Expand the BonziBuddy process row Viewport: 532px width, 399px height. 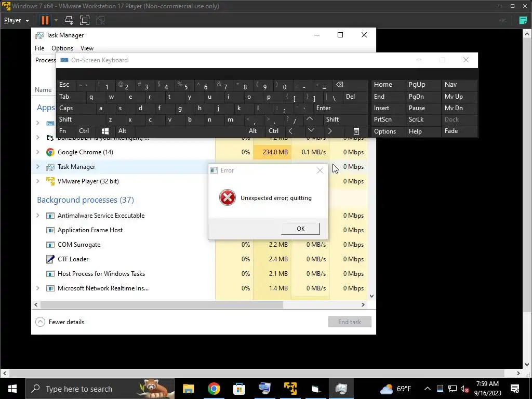pos(37,137)
